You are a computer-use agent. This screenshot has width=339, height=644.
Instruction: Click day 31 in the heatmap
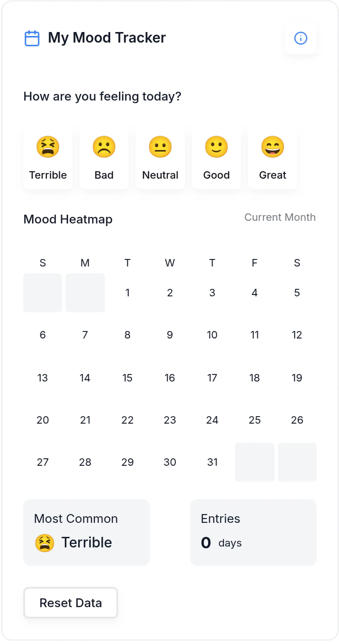[212, 462]
